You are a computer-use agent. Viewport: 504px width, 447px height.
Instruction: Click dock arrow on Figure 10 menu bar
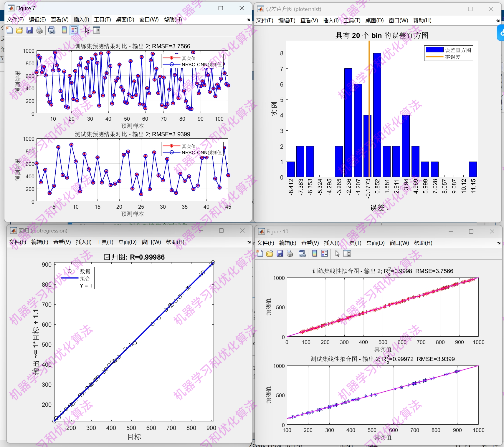coord(499,243)
